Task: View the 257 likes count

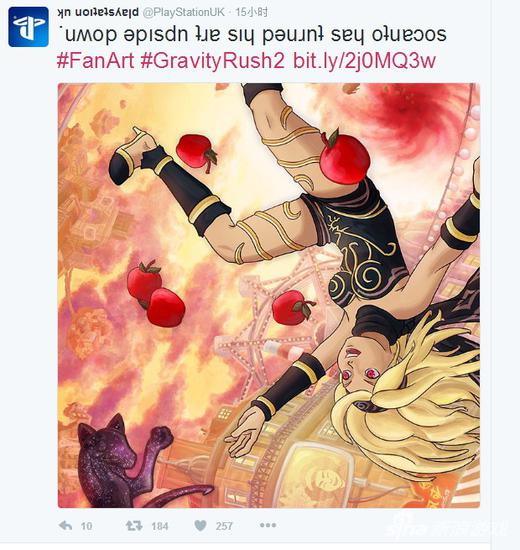Action: point(224,526)
